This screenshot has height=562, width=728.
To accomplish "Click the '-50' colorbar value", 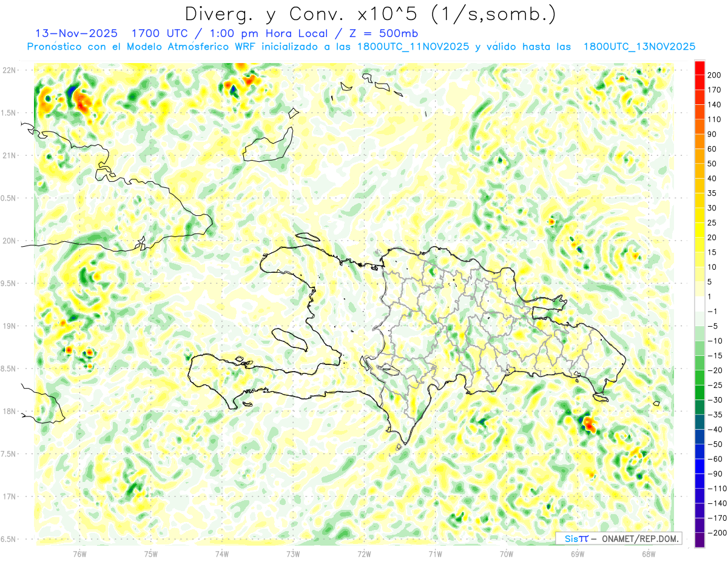I will (715, 444).
